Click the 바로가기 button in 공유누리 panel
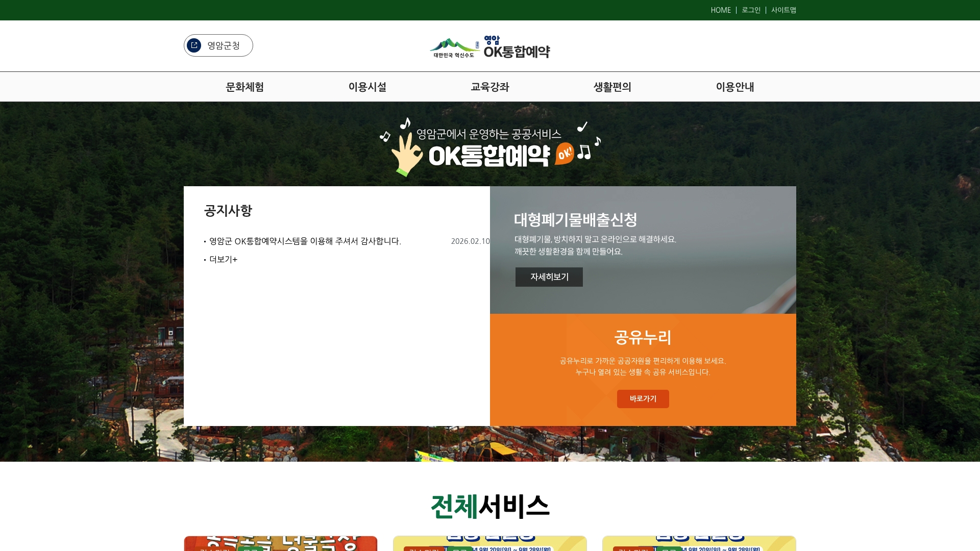This screenshot has width=980, height=551. (643, 399)
